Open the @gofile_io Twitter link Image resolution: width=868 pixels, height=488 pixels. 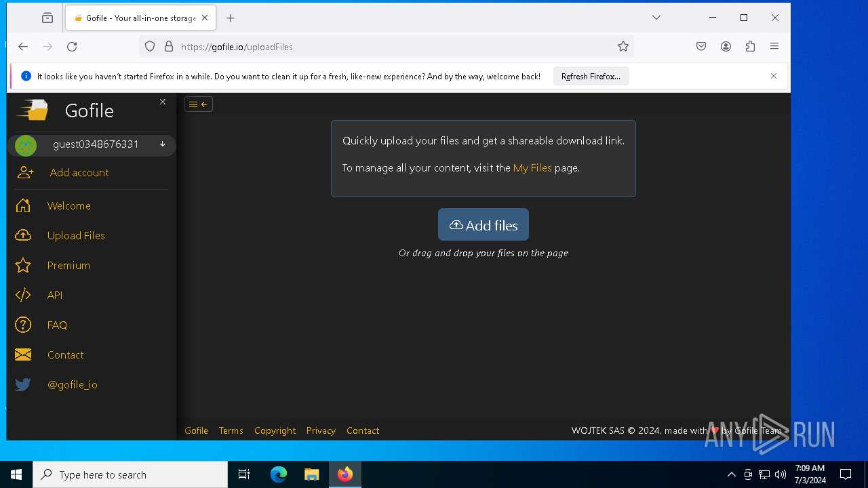pos(73,385)
